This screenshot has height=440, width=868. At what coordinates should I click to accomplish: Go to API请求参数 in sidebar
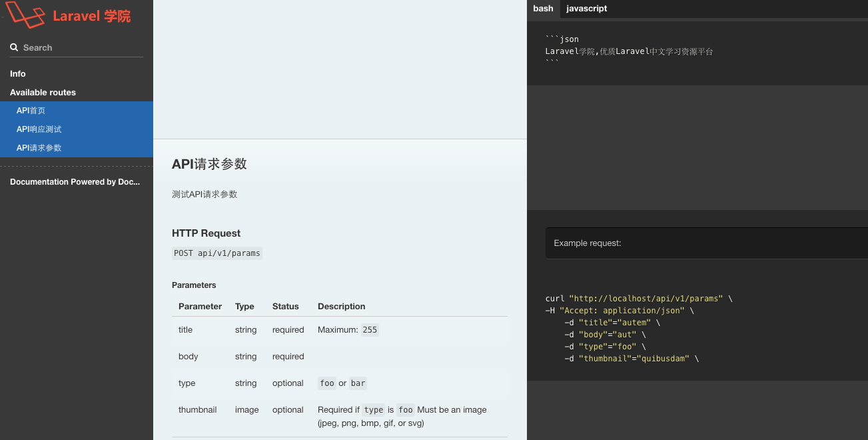[77, 148]
